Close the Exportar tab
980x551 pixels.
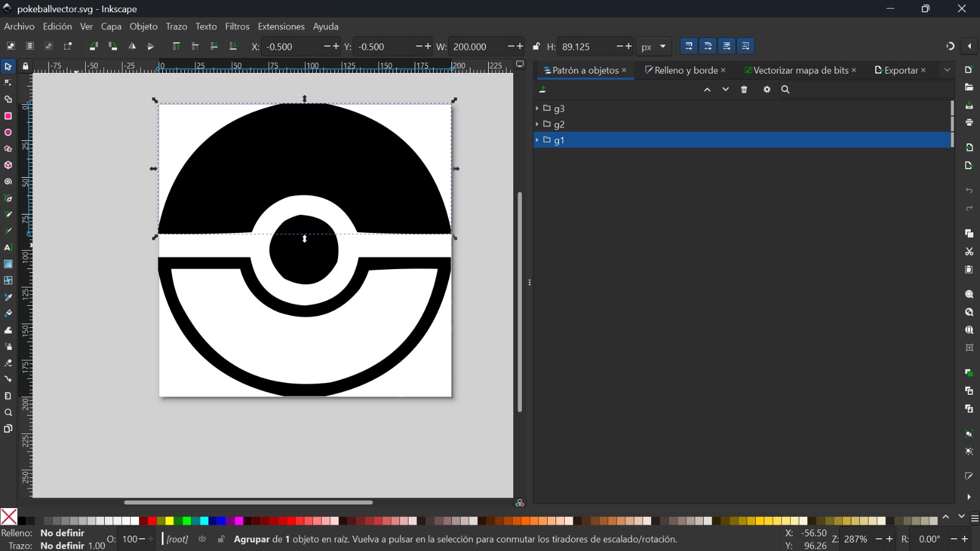pos(924,70)
